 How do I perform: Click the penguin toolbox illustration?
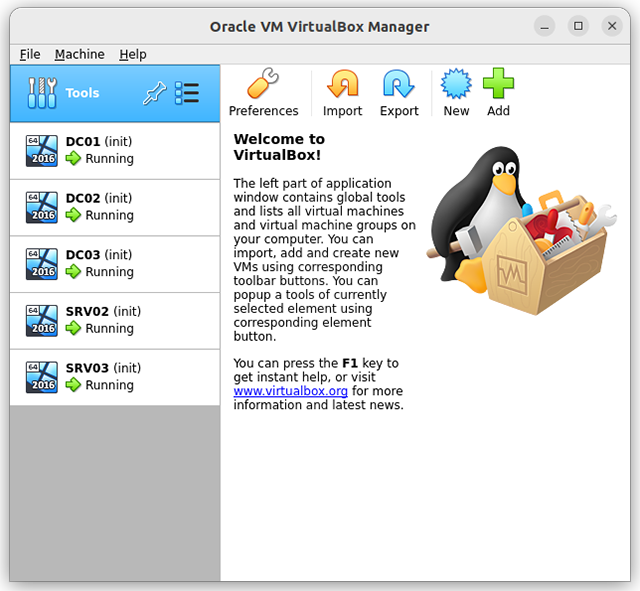pyautogui.click(x=521, y=231)
